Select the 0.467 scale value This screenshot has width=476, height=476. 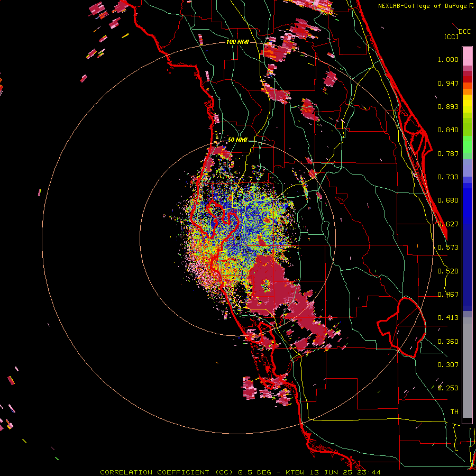448,295
